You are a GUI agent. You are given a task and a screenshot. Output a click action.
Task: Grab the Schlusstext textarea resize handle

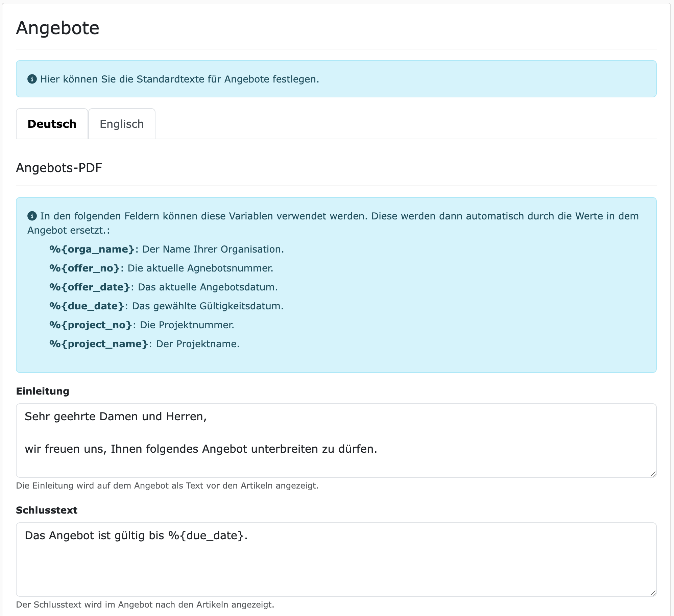(x=653, y=593)
